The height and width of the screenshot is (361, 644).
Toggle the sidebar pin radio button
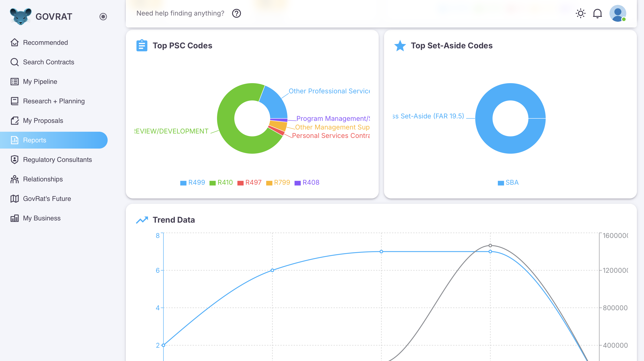[103, 17]
